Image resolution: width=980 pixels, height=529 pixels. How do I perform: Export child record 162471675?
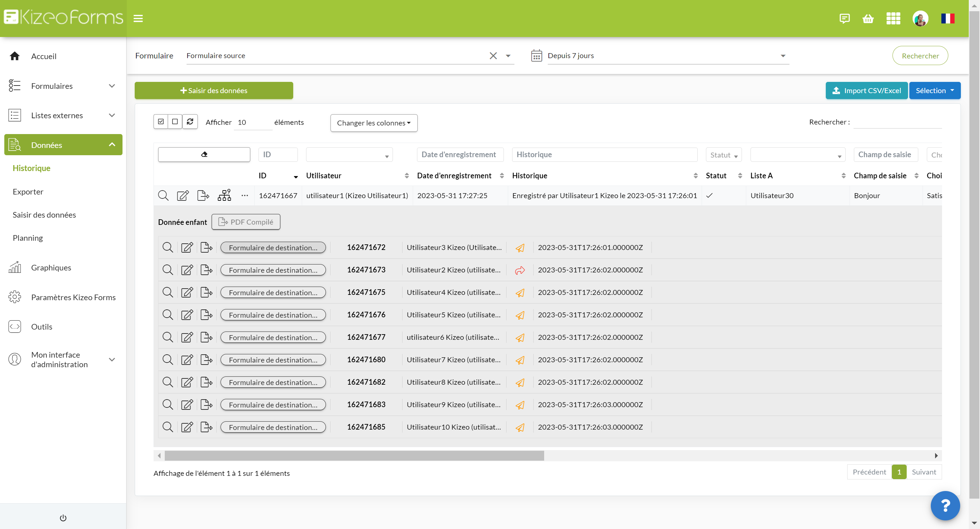tap(206, 292)
